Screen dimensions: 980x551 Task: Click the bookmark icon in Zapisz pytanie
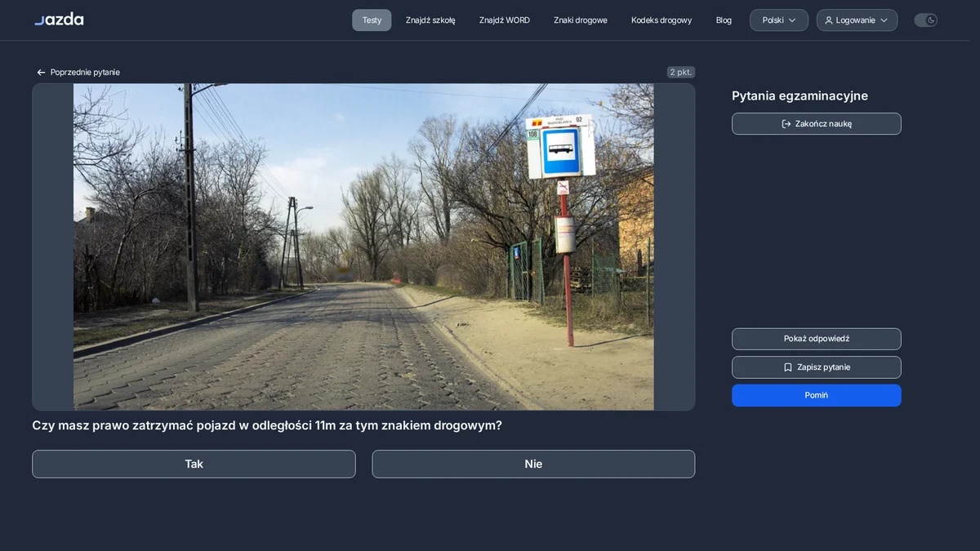point(788,367)
